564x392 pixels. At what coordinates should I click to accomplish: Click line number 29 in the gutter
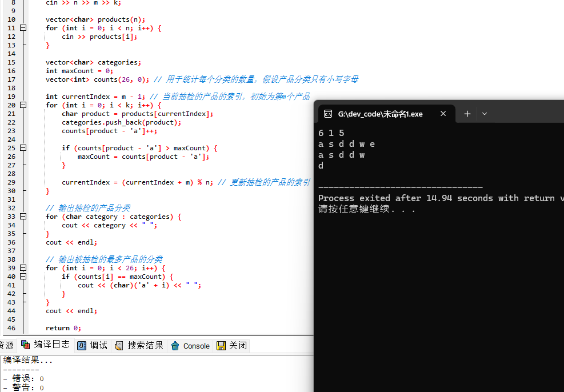click(11, 182)
